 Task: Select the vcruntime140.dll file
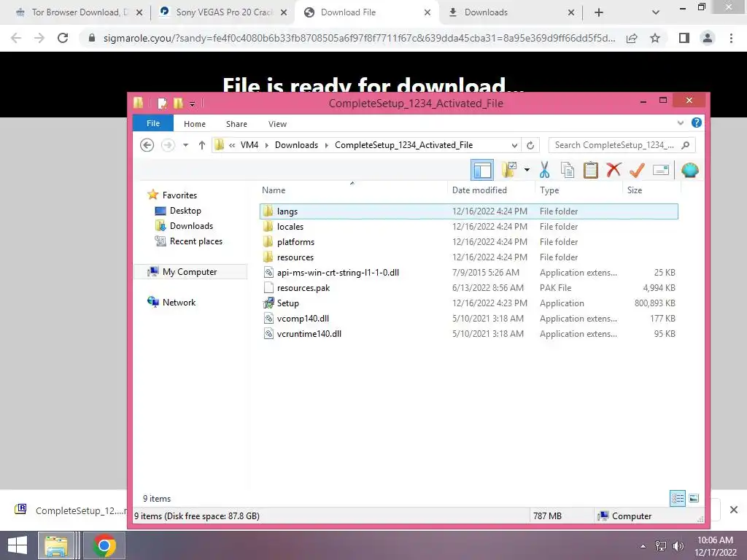pyautogui.click(x=469, y=334)
